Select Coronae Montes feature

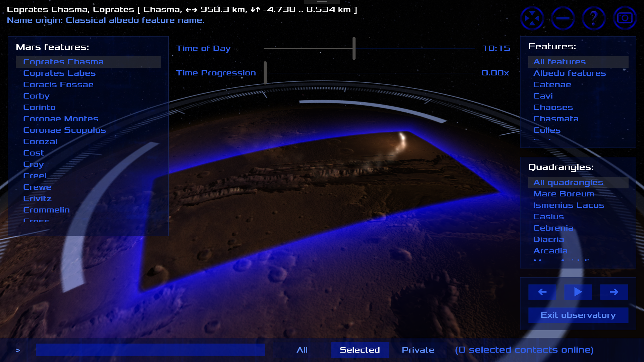(x=88, y=119)
